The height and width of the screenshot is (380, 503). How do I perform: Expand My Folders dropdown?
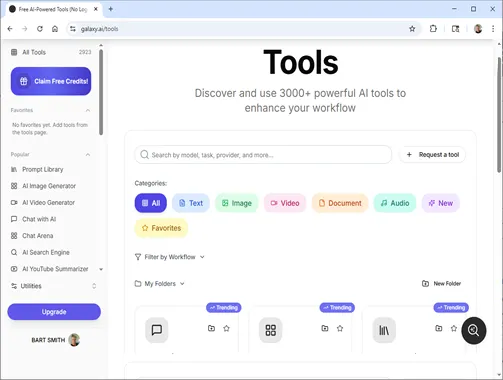coord(160,284)
